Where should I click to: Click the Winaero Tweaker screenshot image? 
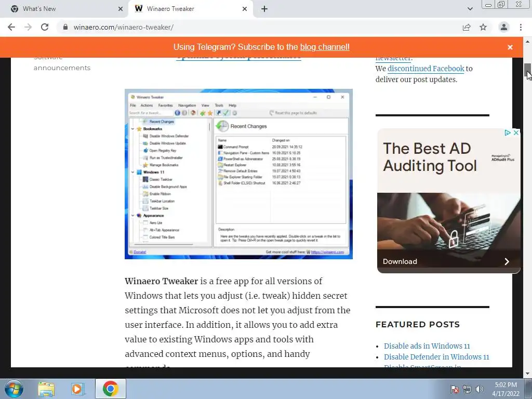[x=238, y=174]
